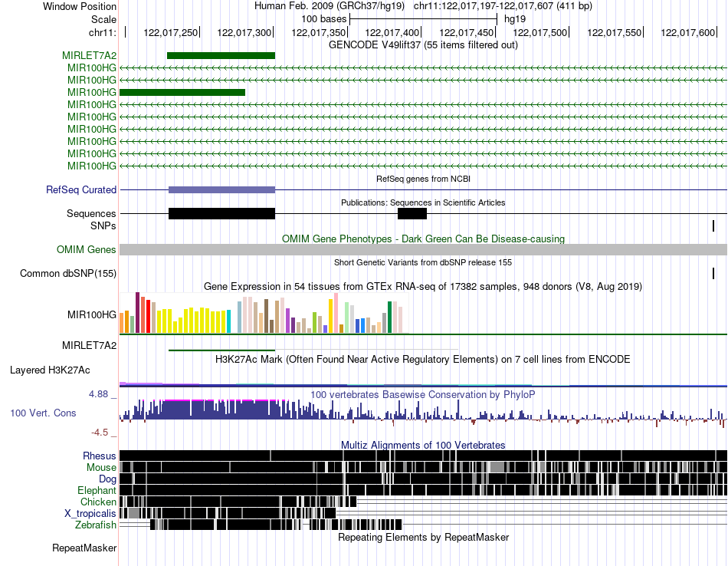Click the Dog species label
728x566 pixels.
(107, 479)
